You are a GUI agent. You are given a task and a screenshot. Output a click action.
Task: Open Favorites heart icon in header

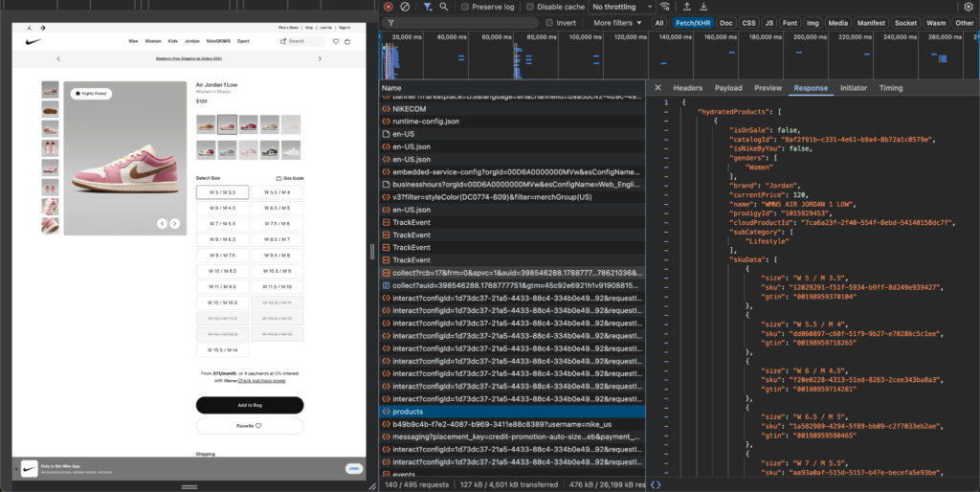click(336, 41)
